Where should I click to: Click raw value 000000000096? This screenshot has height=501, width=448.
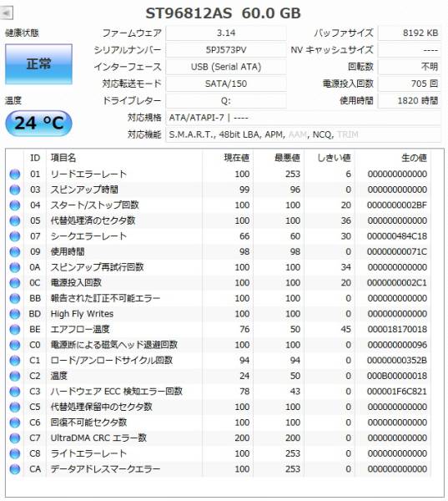[x=397, y=345]
